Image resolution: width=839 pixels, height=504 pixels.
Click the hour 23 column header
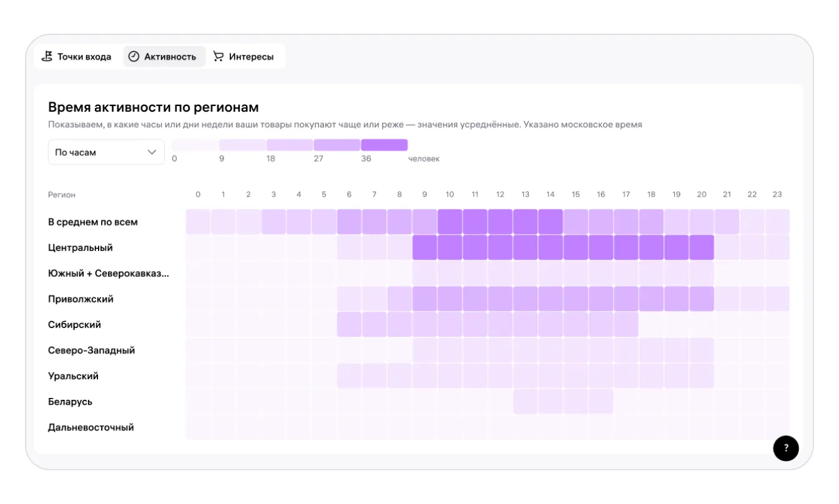pos(777,195)
